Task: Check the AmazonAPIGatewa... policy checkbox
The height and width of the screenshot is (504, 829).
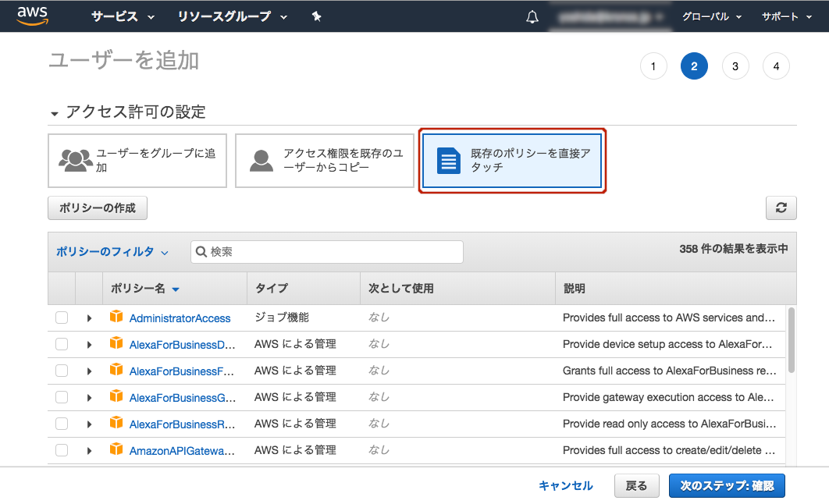Action: (62, 449)
